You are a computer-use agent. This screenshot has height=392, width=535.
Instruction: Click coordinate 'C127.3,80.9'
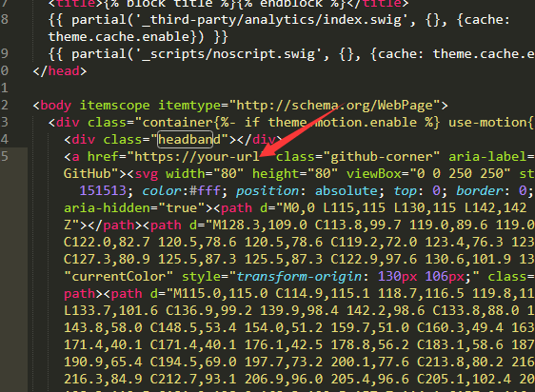107,259
